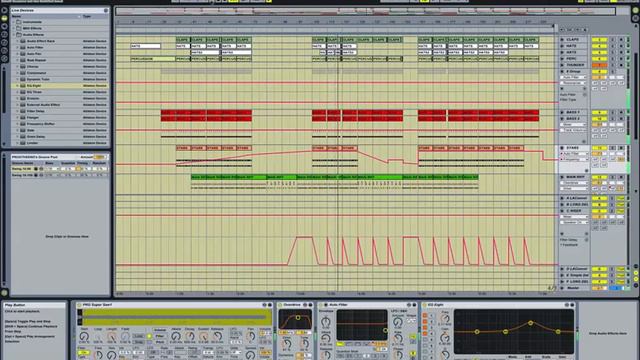Select the first STABS clip in the arrangement
The width and height of the screenshot is (640, 360).
click(x=183, y=148)
